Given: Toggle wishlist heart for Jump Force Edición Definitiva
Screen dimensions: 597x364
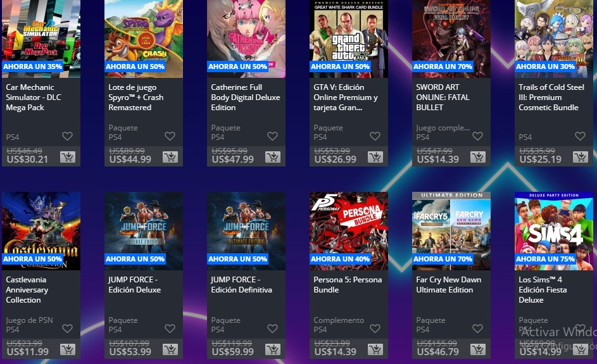Looking at the screenshot, I should pos(273,328).
